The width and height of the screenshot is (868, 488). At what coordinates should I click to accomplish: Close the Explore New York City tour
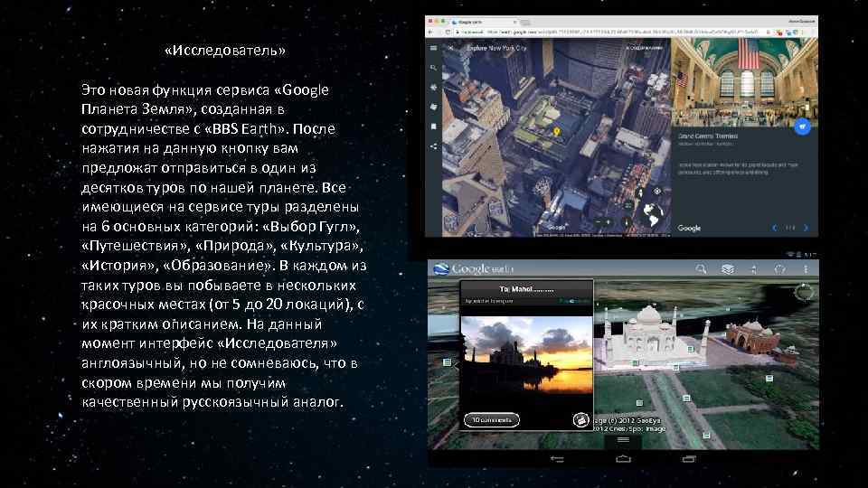451,48
